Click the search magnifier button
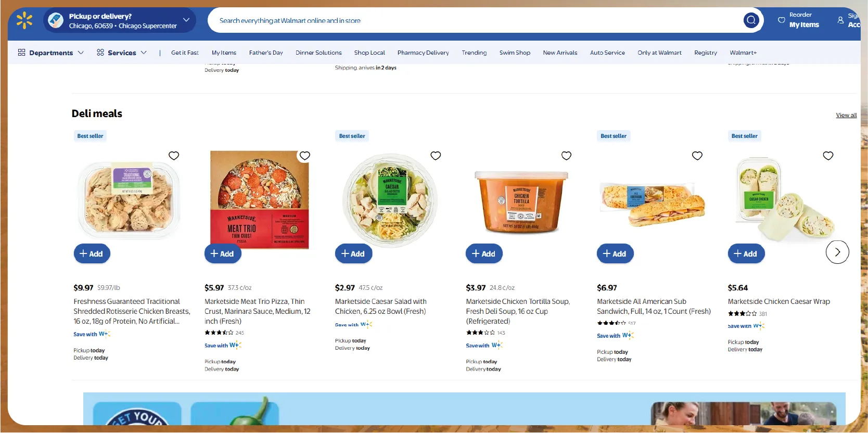The height and width of the screenshot is (433, 868). (x=751, y=20)
